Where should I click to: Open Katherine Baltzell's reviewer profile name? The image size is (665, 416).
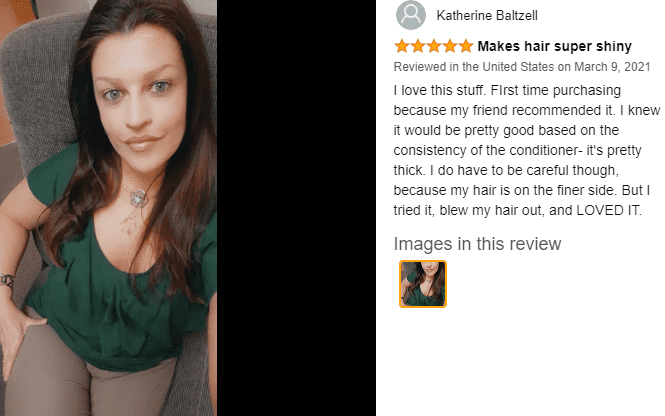click(x=487, y=16)
